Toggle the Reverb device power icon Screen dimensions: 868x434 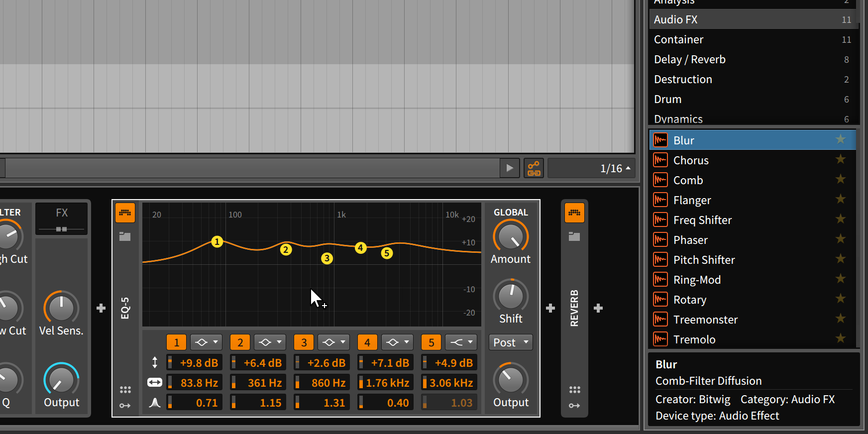point(574,213)
